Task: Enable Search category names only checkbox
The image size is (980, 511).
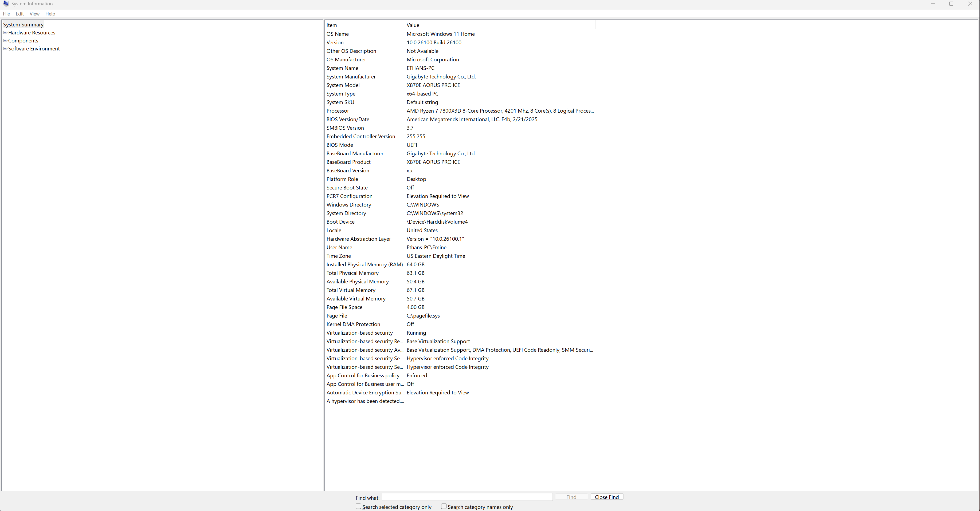Action: click(x=444, y=506)
